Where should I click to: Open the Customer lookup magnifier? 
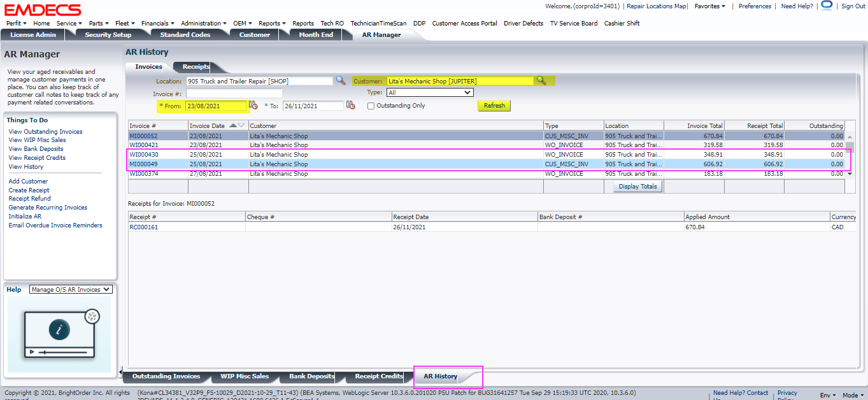pos(541,81)
